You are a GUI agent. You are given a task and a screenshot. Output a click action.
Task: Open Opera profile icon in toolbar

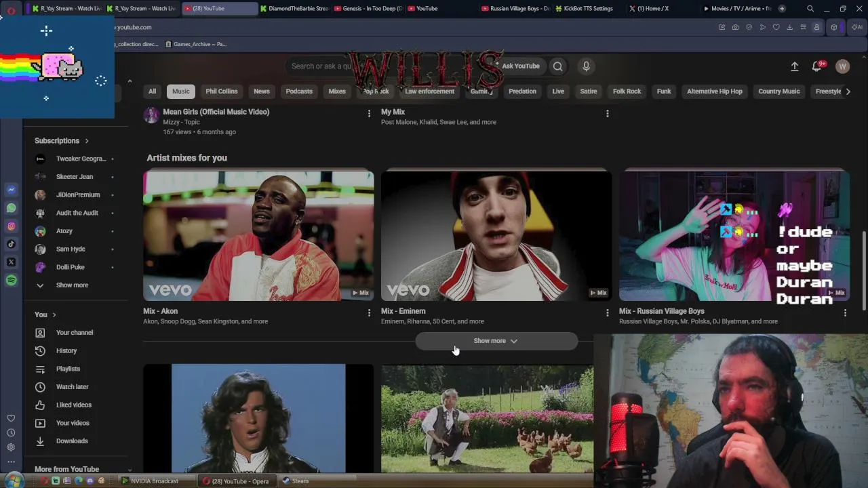pyautogui.click(x=816, y=27)
